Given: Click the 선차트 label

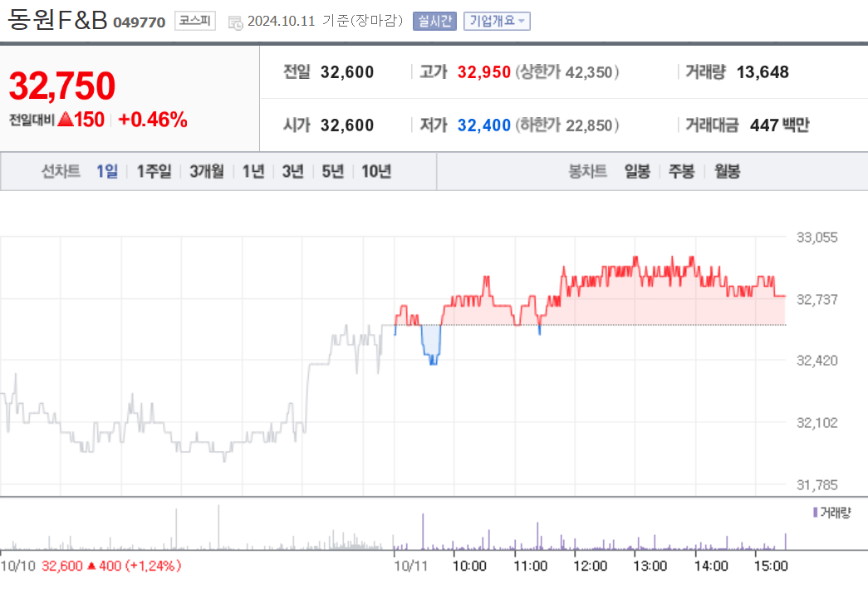Looking at the screenshot, I should (61, 171).
